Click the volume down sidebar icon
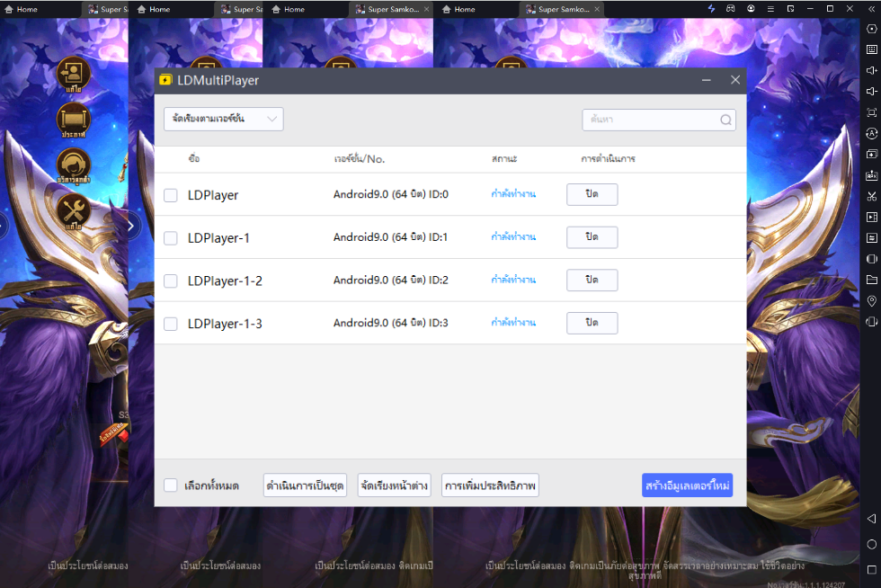Viewport: 881px width, 588px height. coord(871,91)
